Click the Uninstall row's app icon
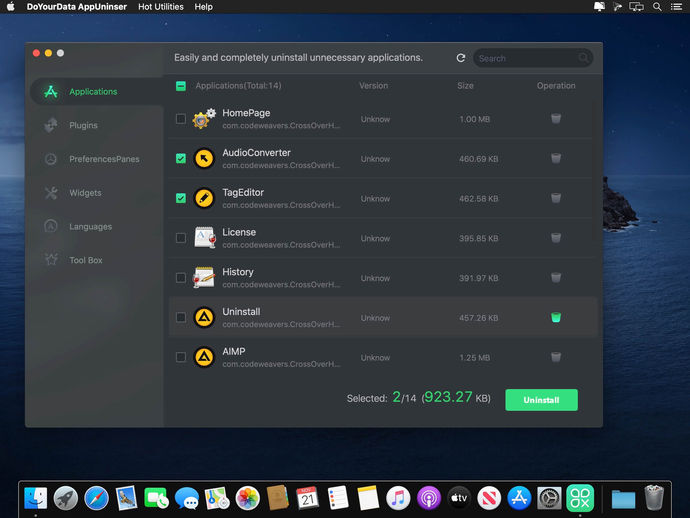This screenshot has height=518, width=690. click(204, 317)
